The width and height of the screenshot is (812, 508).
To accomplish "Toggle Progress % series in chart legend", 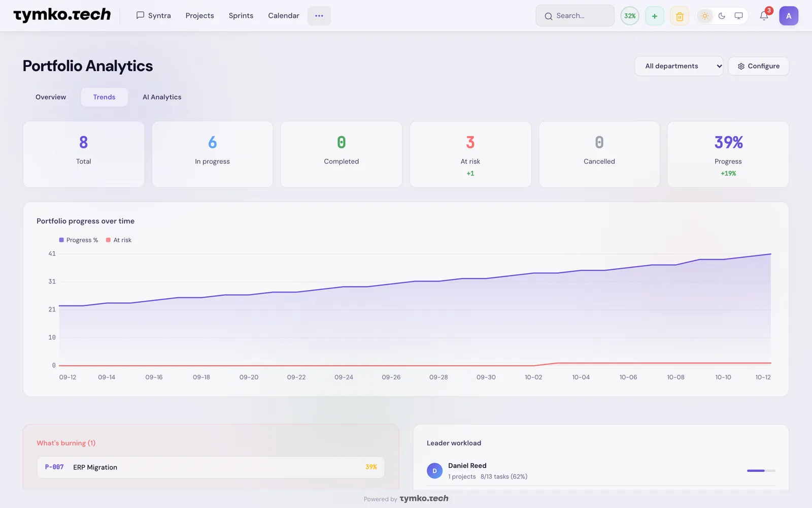I will 79,240.
